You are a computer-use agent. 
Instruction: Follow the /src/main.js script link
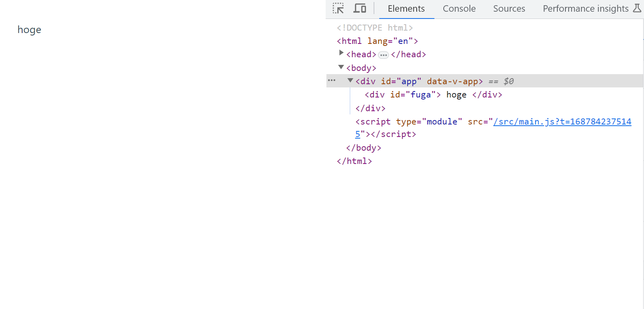(x=562, y=122)
